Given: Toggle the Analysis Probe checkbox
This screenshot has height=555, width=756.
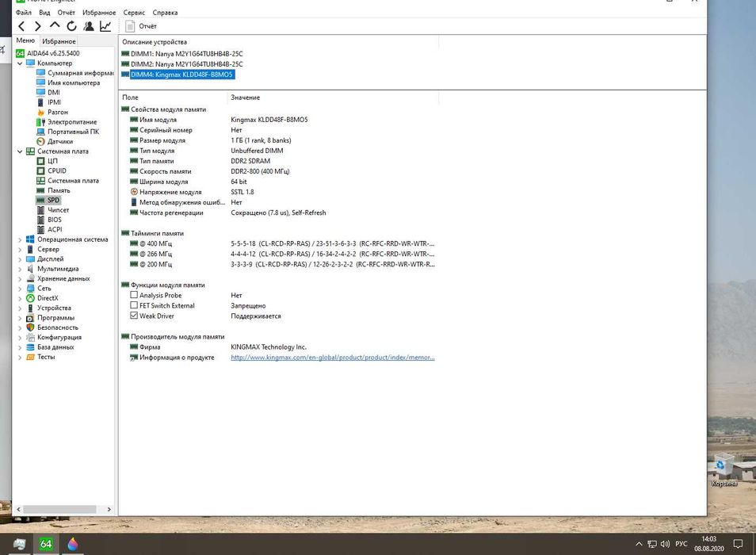Looking at the screenshot, I should pos(134,295).
